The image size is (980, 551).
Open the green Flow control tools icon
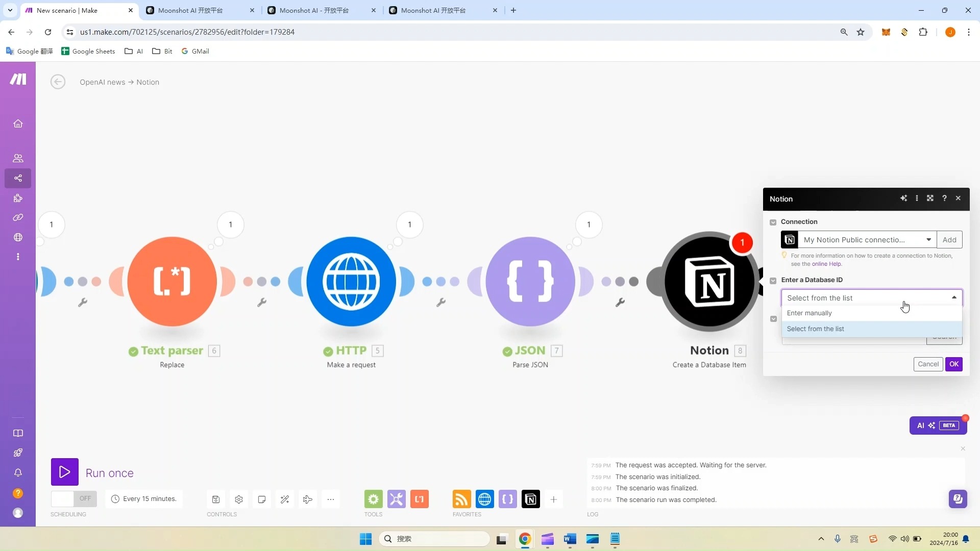[x=374, y=499]
